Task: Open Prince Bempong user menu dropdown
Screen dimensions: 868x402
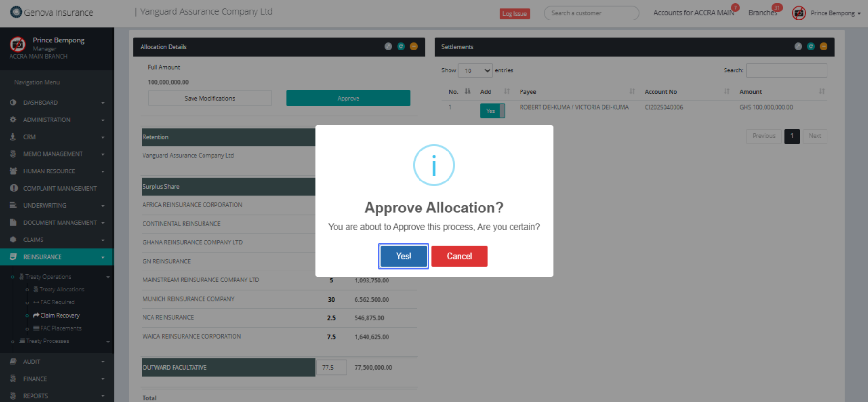Action: 835,13
